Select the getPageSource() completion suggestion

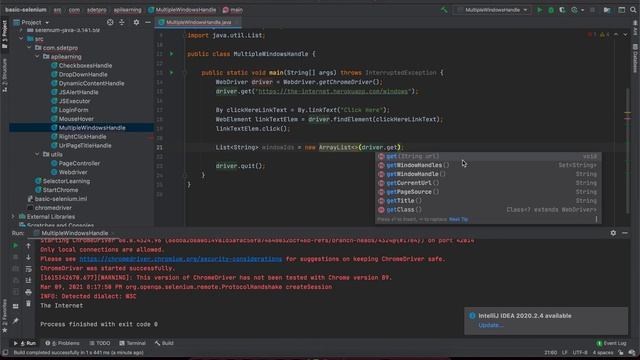[488, 192]
